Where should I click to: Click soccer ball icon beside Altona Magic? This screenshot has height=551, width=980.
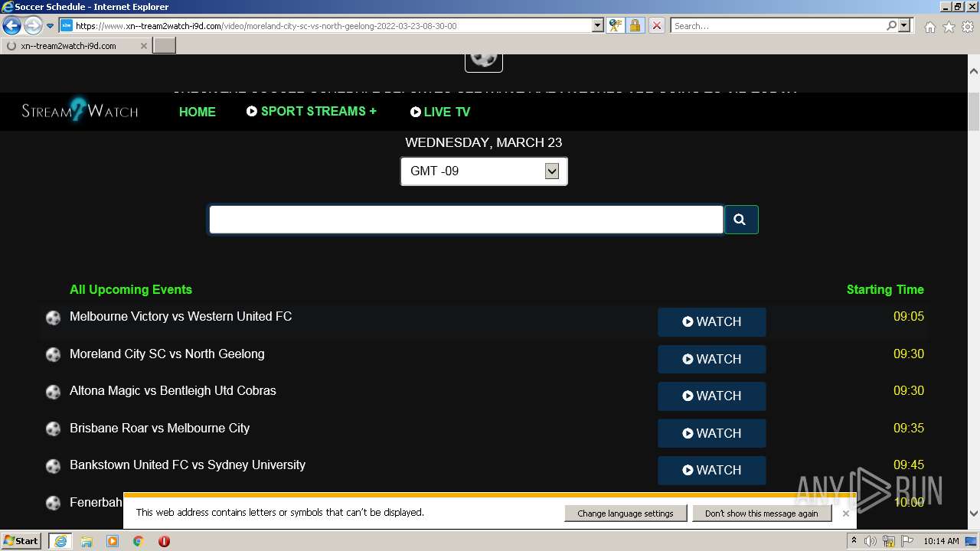53,392
